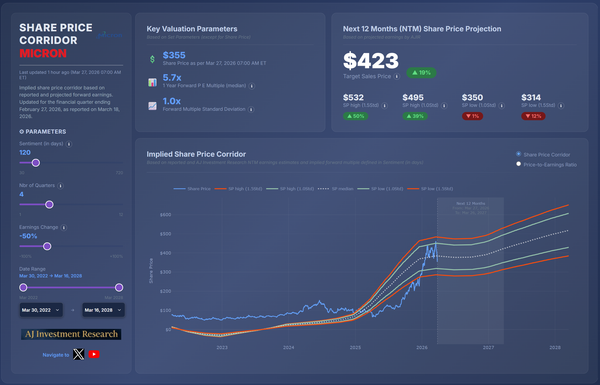
Task: Open the Mar 16, 2028 end date dropdown
Action: pos(103,310)
